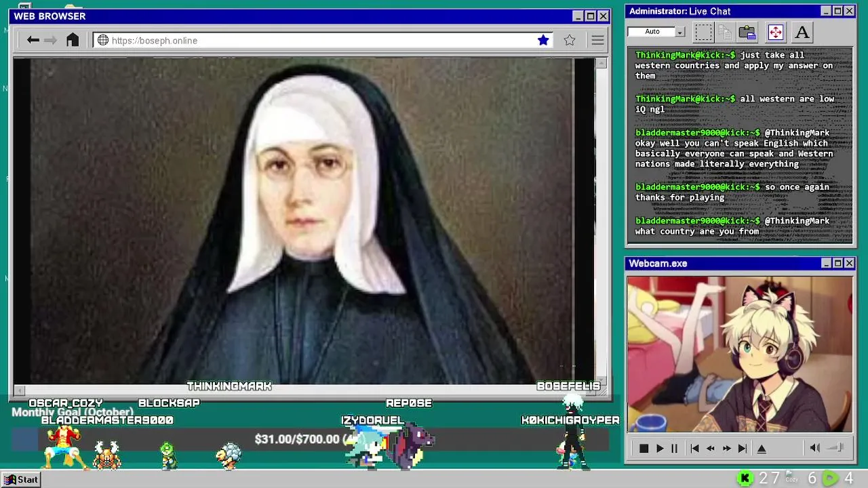The width and height of the screenshot is (868, 488).
Task: Click the Webcam.exe title text
Action: pos(658,263)
